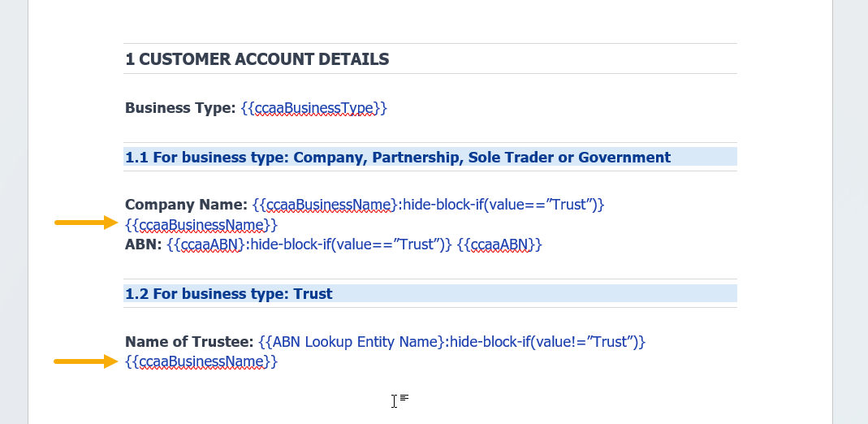Click hide-block-if(value!="Trust") on the Trustee line
The width and height of the screenshot is (868, 424).
[x=547, y=342]
